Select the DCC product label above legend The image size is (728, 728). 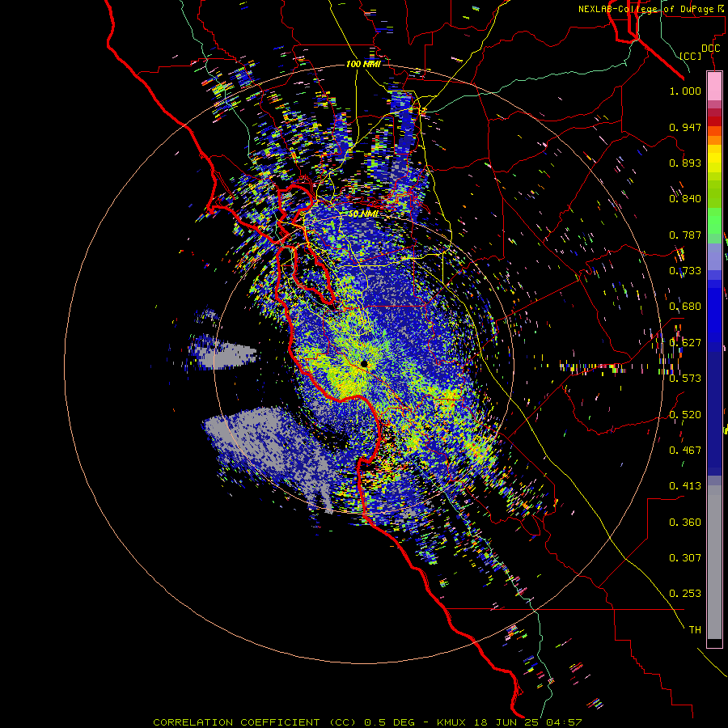click(710, 49)
